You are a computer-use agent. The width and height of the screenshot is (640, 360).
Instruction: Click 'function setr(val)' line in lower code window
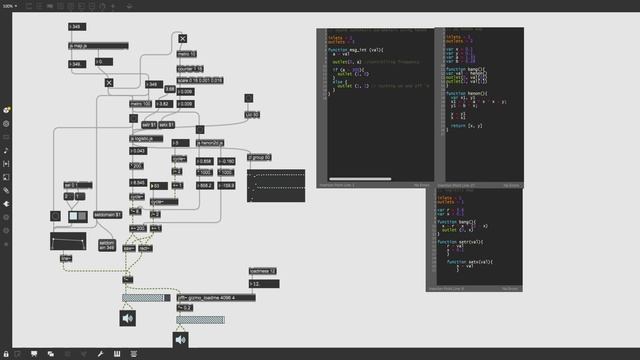[460, 242]
